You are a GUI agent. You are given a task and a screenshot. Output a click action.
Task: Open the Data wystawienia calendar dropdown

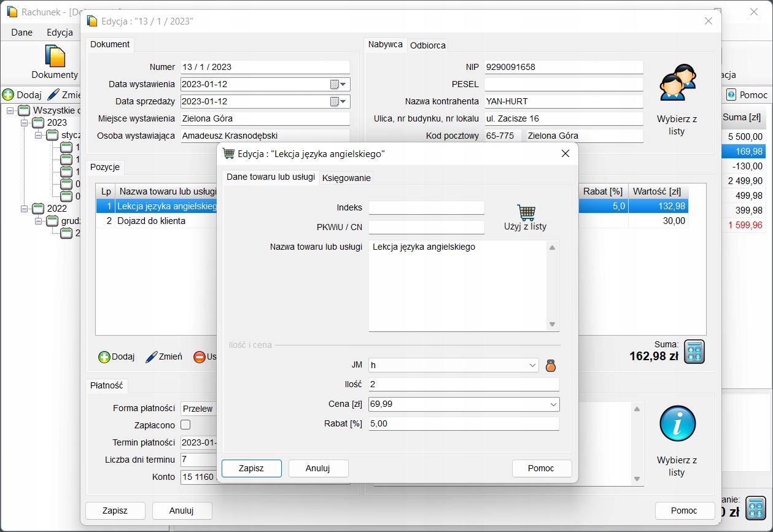tap(343, 84)
